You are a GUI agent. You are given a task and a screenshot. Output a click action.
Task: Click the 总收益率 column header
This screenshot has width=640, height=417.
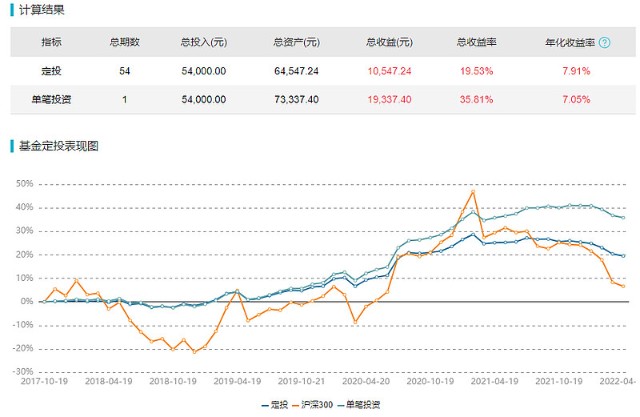476,42
